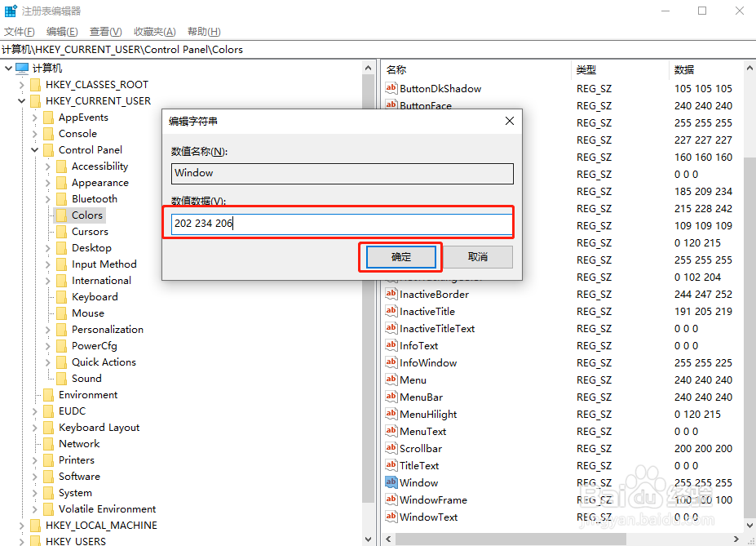Click the computer icon at tree root

tap(22, 68)
